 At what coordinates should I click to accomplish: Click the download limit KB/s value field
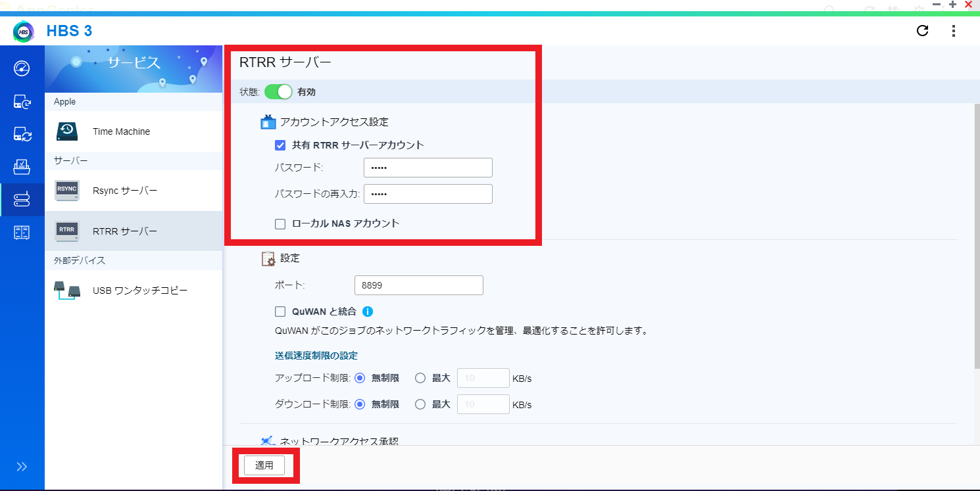pyautogui.click(x=483, y=404)
